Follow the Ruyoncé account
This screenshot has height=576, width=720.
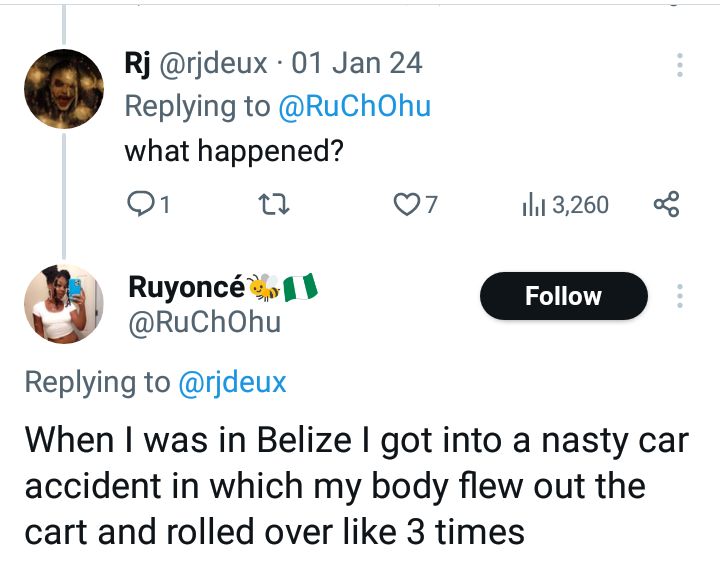click(564, 296)
